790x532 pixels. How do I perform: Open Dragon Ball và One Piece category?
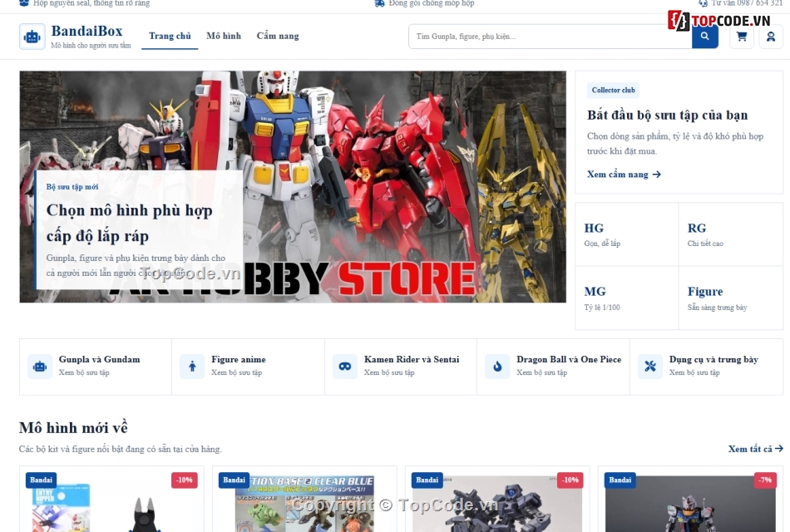[x=553, y=367]
